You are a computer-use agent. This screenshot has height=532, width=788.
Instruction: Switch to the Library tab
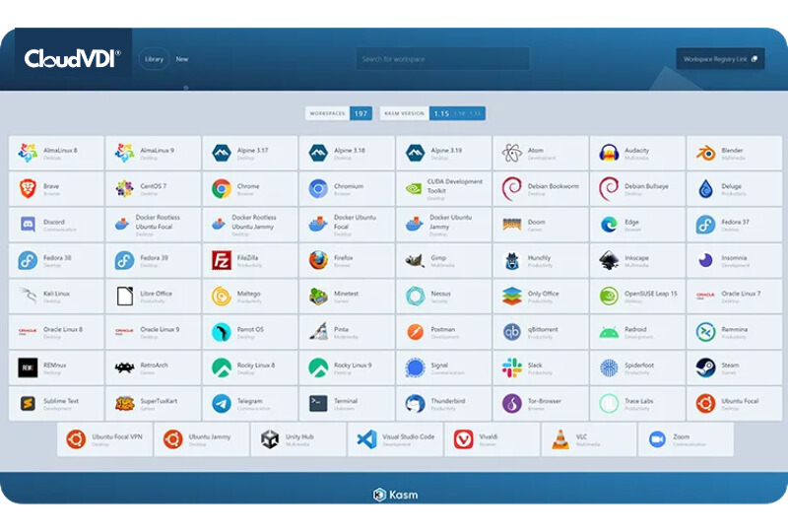click(x=154, y=59)
